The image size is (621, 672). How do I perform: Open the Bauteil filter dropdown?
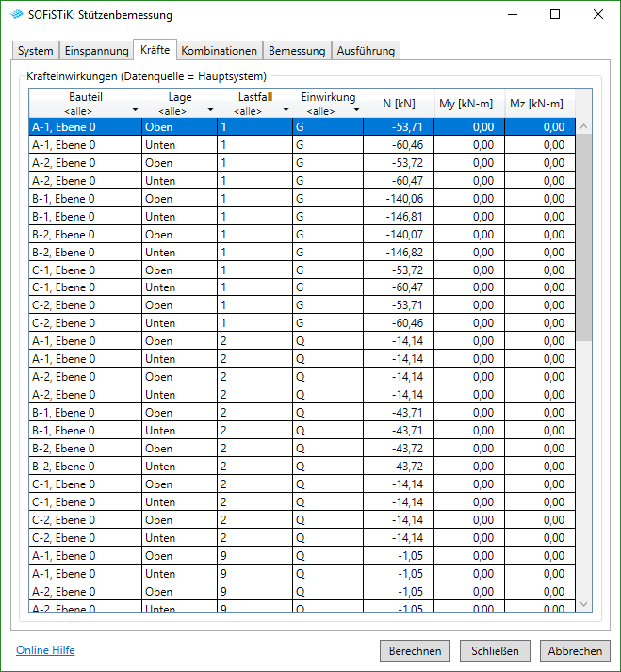pyautogui.click(x=135, y=111)
